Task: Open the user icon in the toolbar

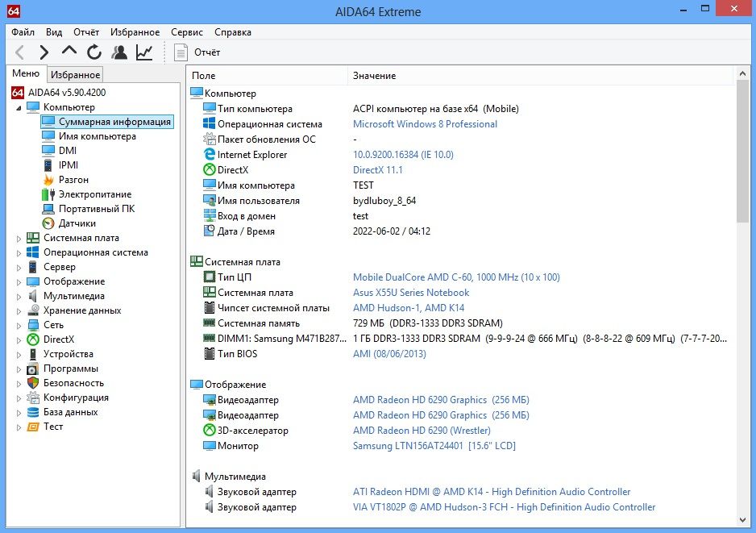Action: pos(119,52)
